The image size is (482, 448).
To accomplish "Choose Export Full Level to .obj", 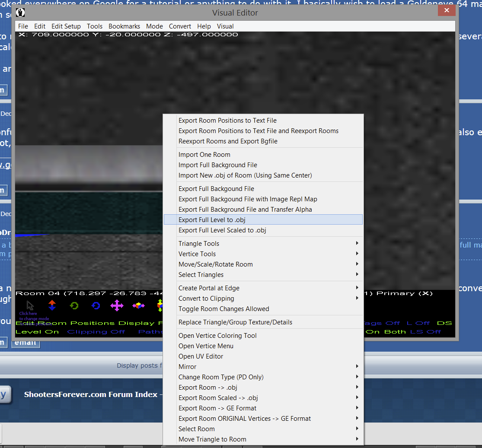I will tap(263, 220).
